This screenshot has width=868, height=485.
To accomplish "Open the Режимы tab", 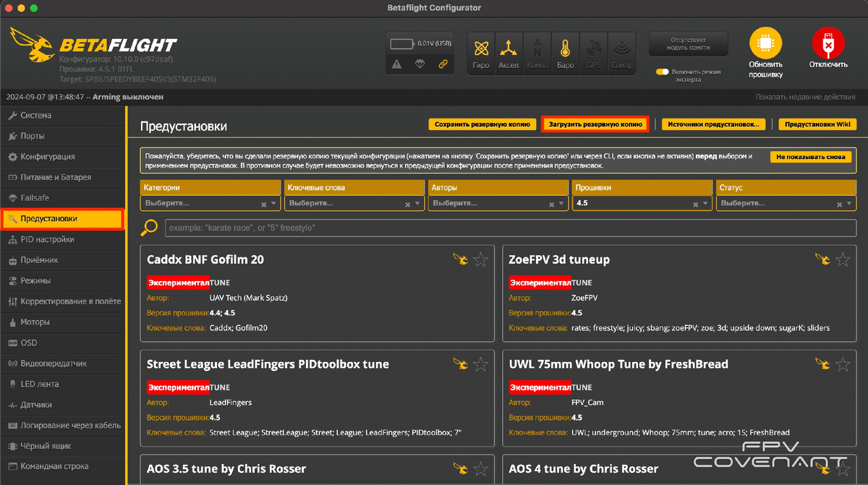I will pyautogui.click(x=62, y=280).
